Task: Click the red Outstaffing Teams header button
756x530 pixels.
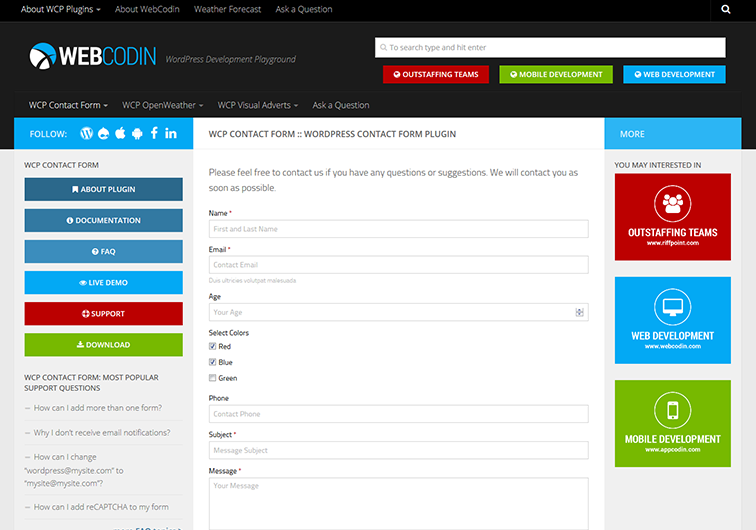Action: coord(436,74)
